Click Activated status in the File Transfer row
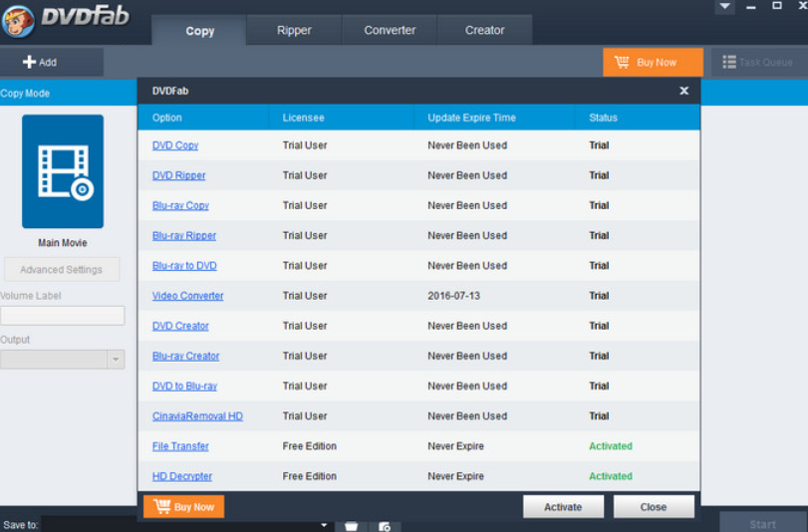 point(611,446)
